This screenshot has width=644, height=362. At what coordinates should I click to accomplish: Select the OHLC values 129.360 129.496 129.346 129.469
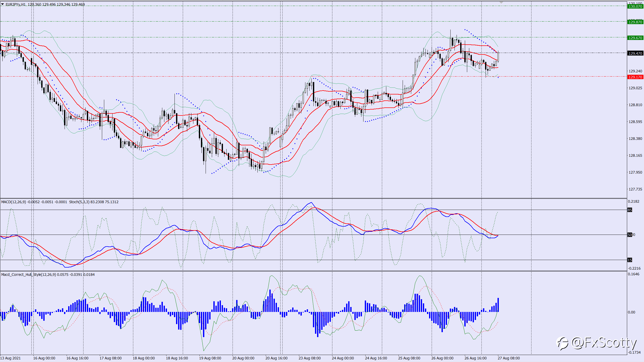coord(56,4)
